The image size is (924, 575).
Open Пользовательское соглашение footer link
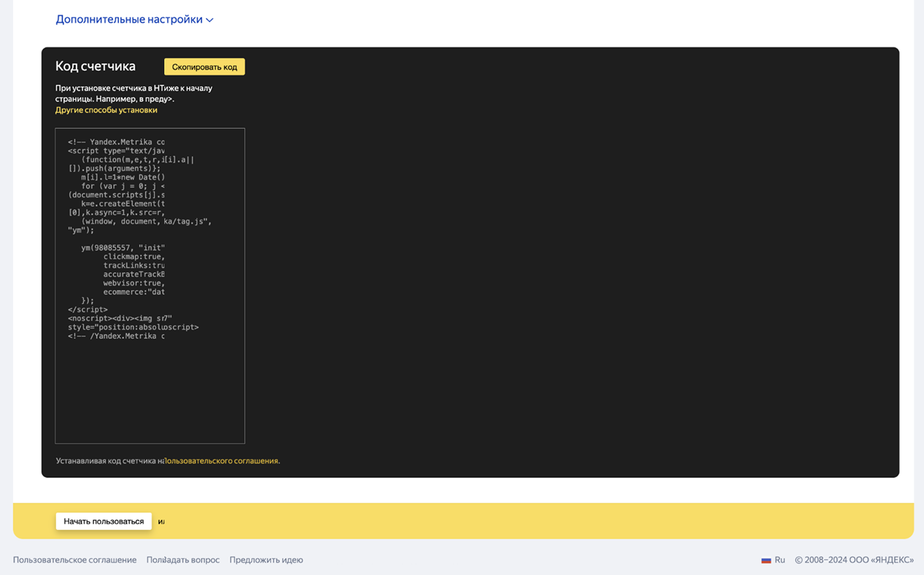click(x=75, y=559)
